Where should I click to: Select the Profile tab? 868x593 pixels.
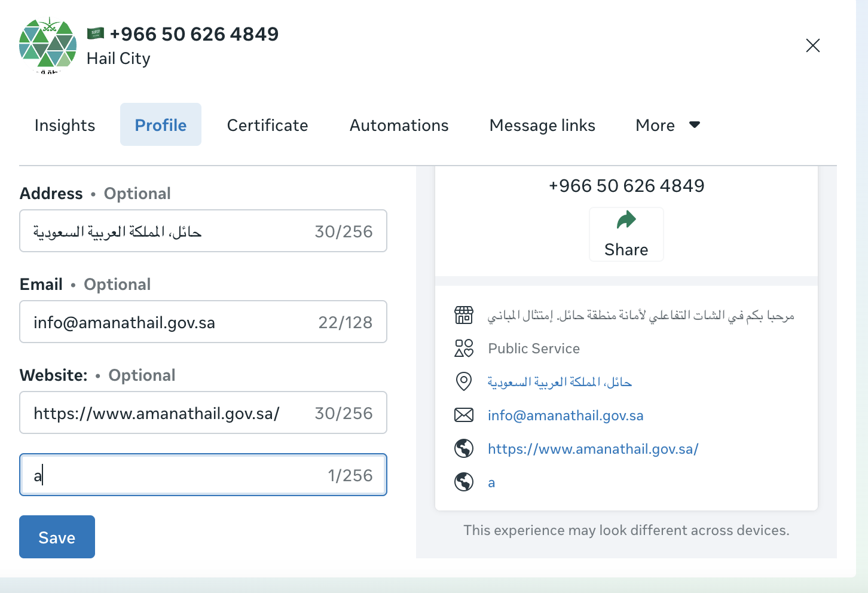(x=161, y=125)
